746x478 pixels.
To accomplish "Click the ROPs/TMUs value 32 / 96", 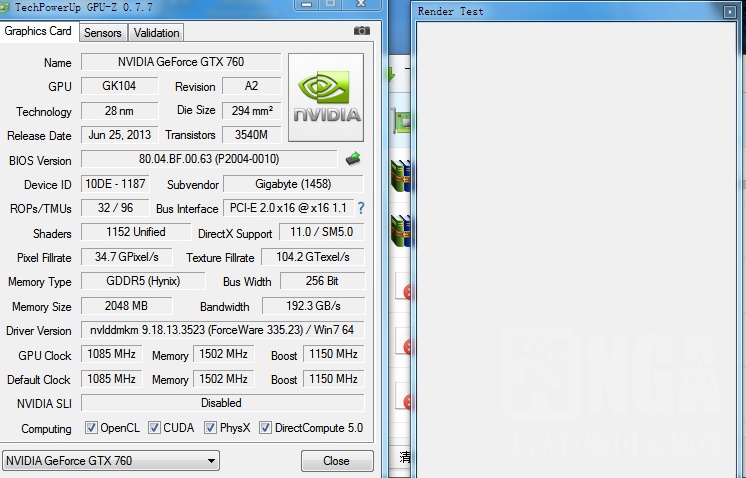I will [115, 208].
